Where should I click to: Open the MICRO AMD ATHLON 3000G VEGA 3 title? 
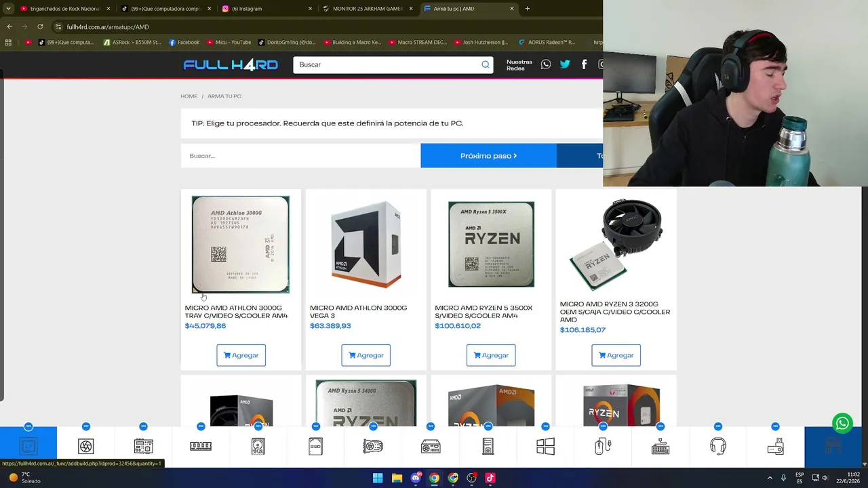[358, 312]
